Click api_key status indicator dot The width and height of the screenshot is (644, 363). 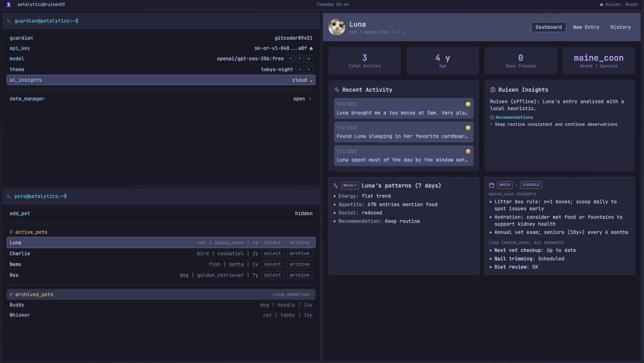311,49
